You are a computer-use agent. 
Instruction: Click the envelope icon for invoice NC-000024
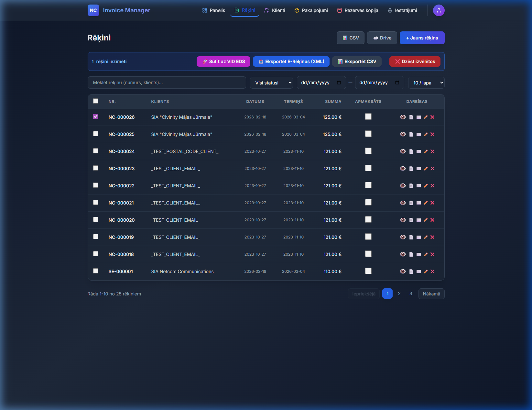[x=418, y=151]
